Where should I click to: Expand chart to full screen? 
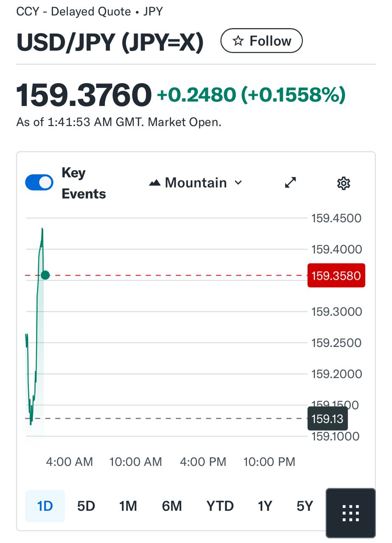290,183
